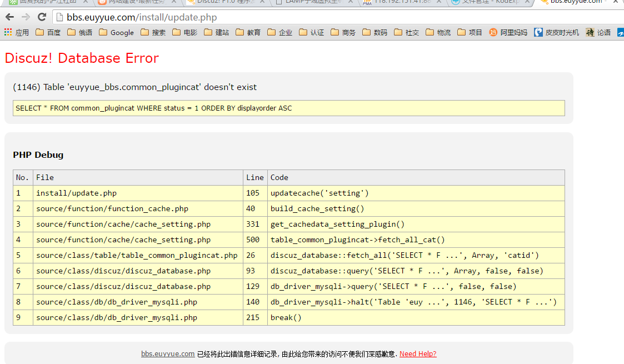The height and width of the screenshot is (364, 624).
Task: Click get_cachedata_setting_plugin() code cell
Action: coord(416,224)
